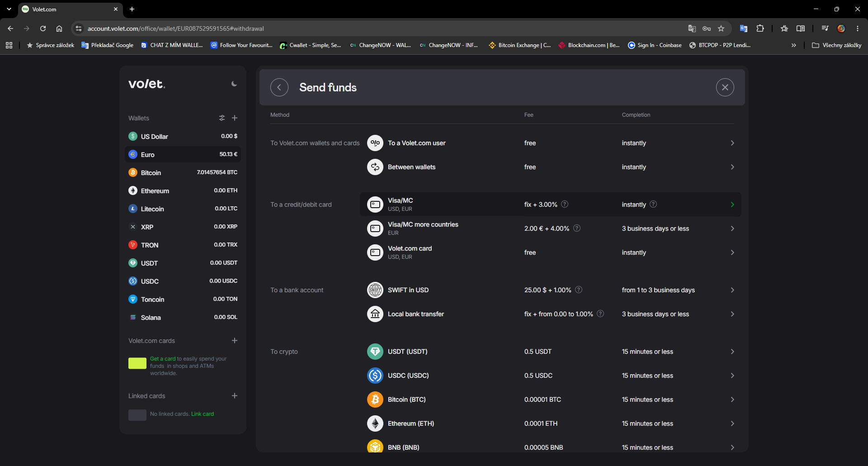
Task: Click the USDC (USDC) coin icon
Action: pyautogui.click(x=375, y=376)
